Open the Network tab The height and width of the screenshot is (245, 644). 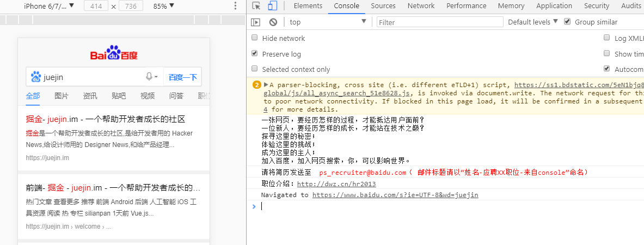pyautogui.click(x=421, y=6)
